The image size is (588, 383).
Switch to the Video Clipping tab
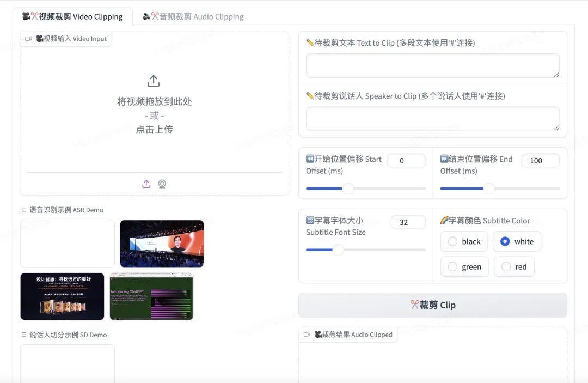pos(72,16)
